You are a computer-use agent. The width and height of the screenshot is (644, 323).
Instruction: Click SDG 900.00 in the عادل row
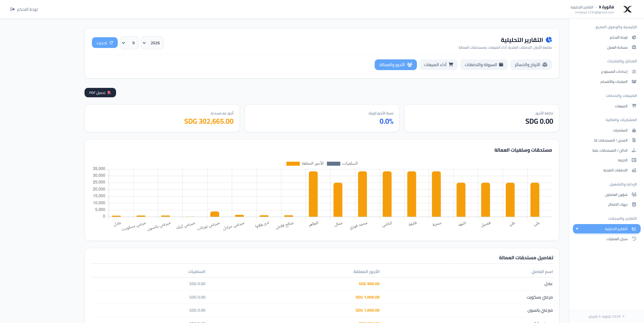tap(369, 284)
